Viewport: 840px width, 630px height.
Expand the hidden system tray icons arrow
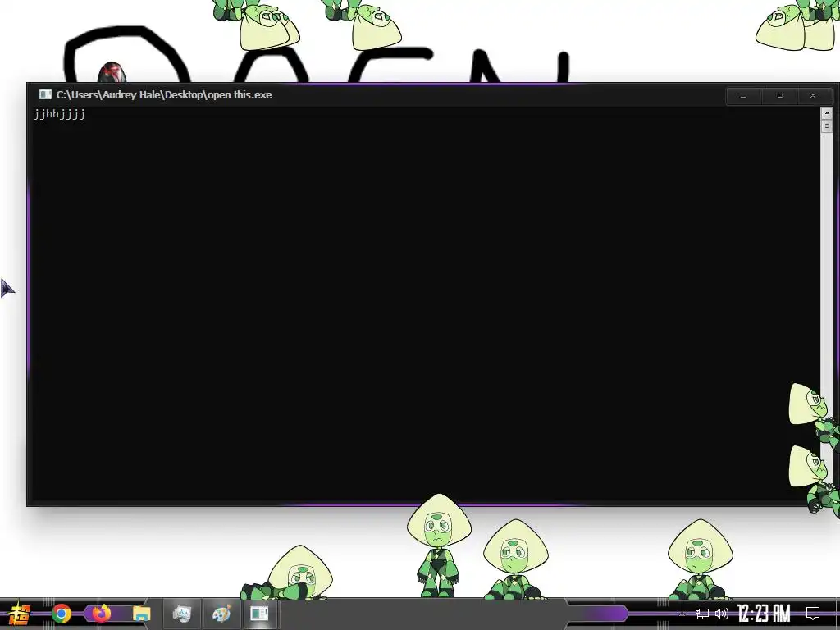coord(682,614)
